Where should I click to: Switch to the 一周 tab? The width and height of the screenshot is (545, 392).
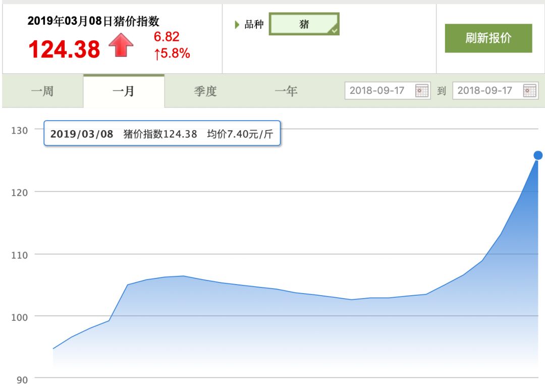(x=42, y=91)
